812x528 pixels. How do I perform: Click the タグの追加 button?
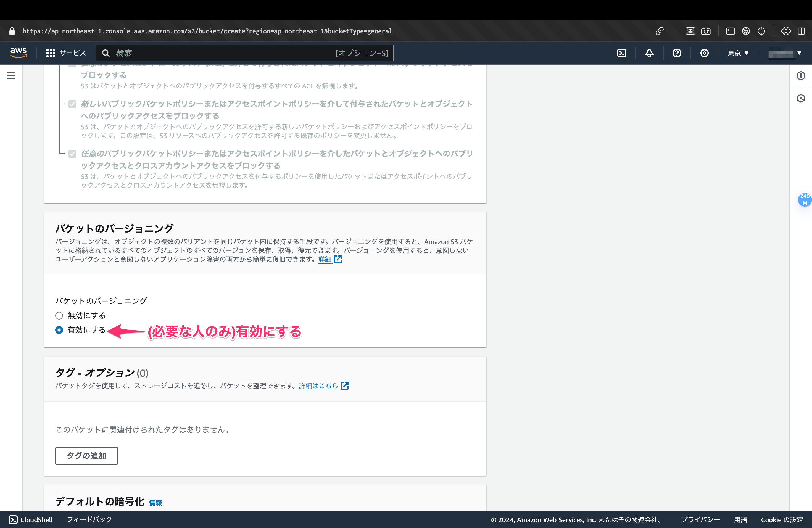pyautogui.click(x=86, y=456)
